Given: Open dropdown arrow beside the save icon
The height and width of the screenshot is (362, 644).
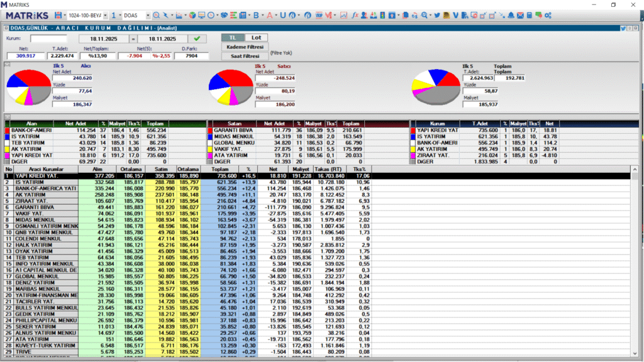Looking at the screenshot, I should pyautogui.click(x=65, y=14).
